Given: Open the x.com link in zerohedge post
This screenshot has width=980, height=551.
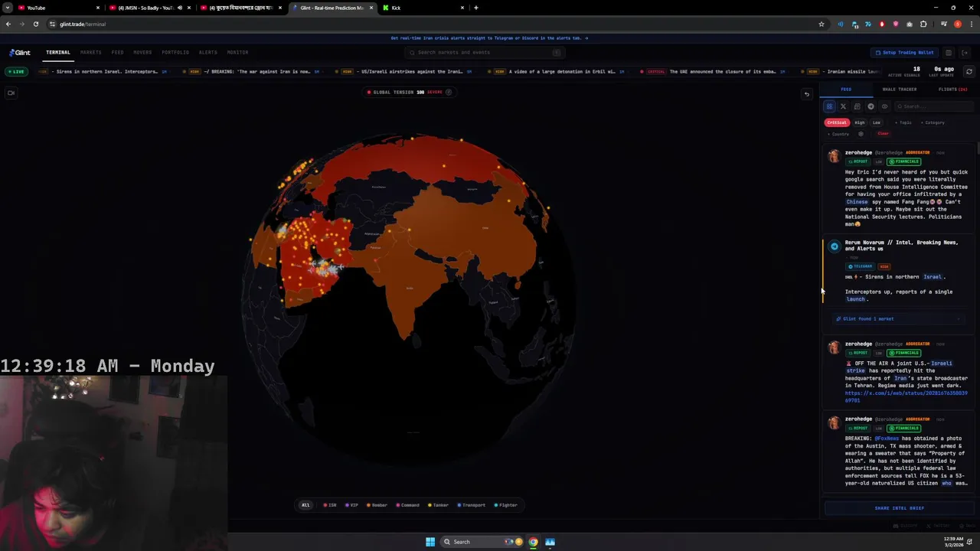Looking at the screenshot, I should (x=906, y=396).
